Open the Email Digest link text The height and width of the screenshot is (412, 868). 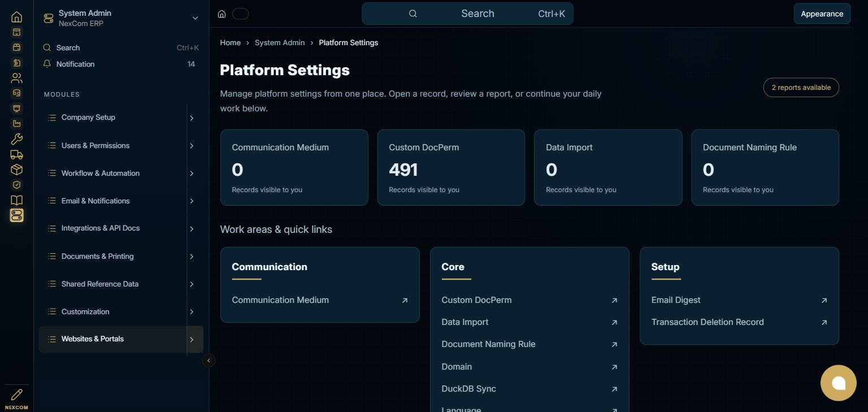pyautogui.click(x=676, y=300)
